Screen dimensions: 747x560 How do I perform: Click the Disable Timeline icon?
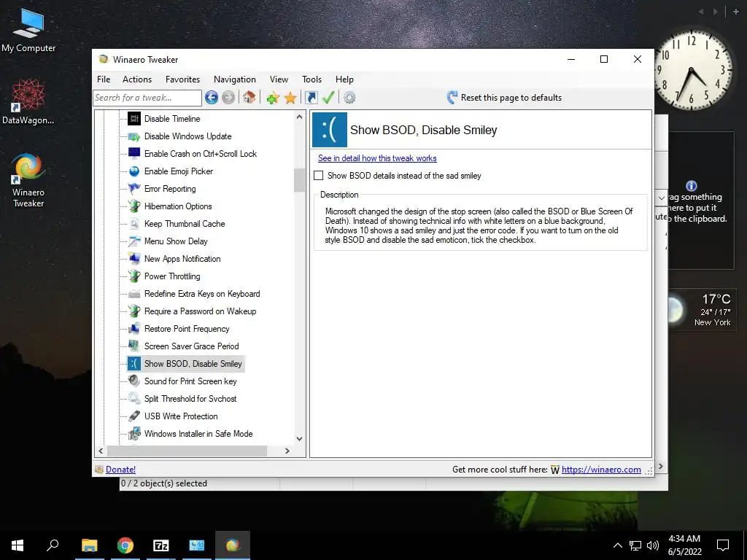[x=134, y=119]
